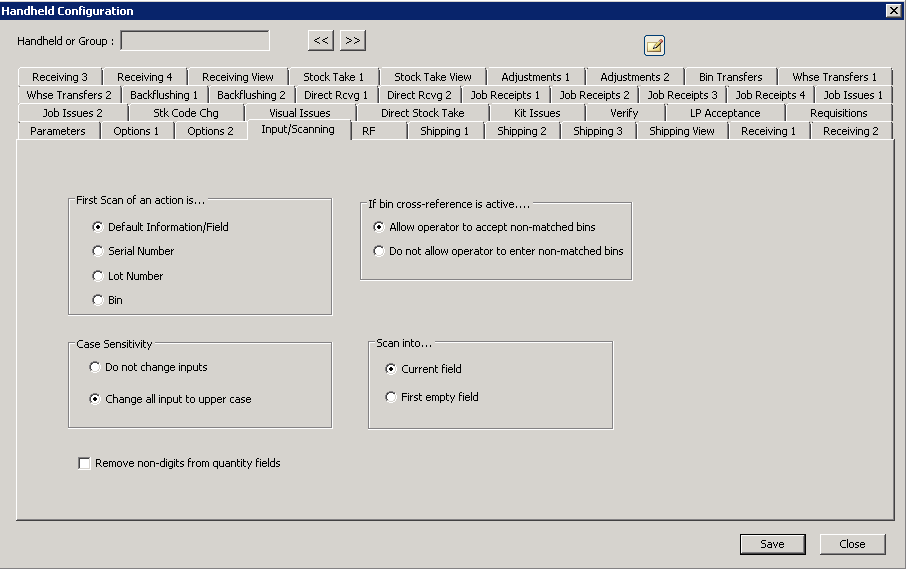
Task: Open the Stock Take 1 tab
Action: click(333, 77)
